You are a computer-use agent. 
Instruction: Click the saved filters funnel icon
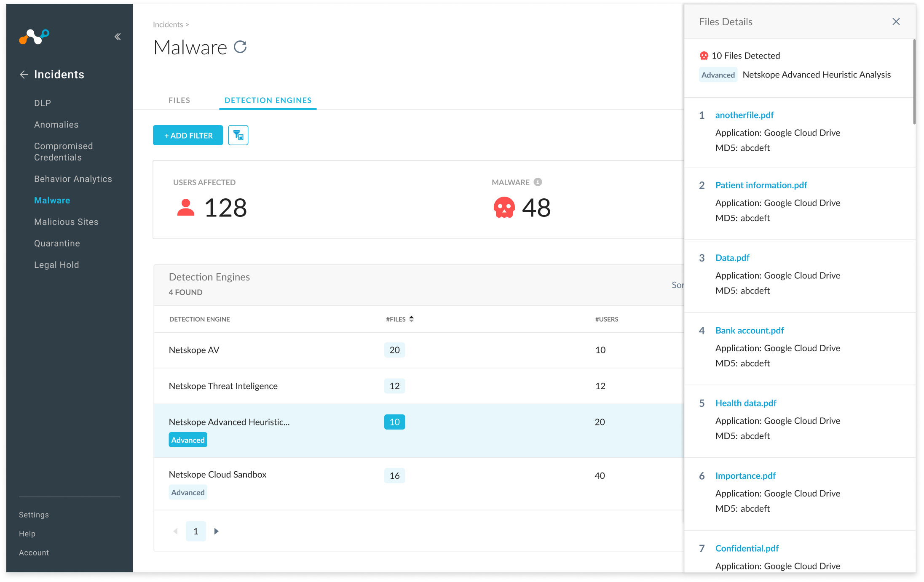(238, 135)
